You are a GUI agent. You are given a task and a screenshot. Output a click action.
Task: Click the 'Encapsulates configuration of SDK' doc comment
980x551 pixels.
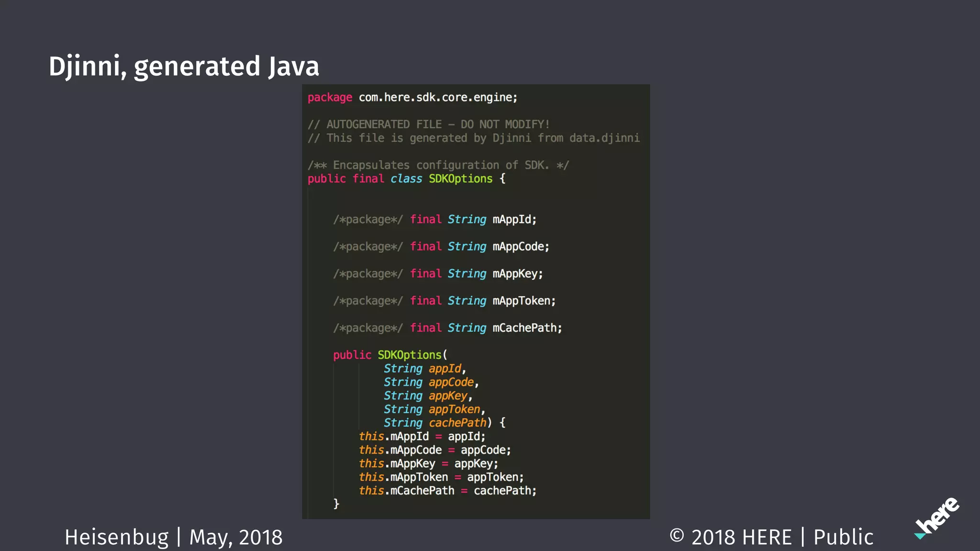438,165
